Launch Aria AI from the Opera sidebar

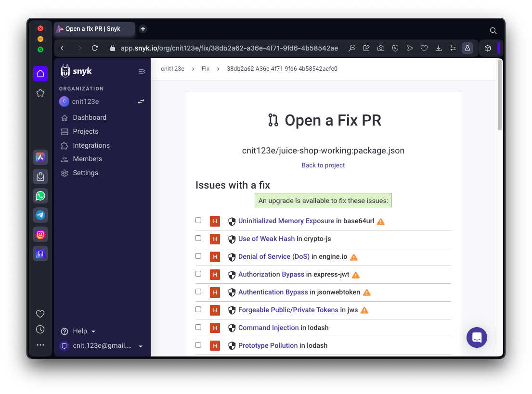[40, 157]
